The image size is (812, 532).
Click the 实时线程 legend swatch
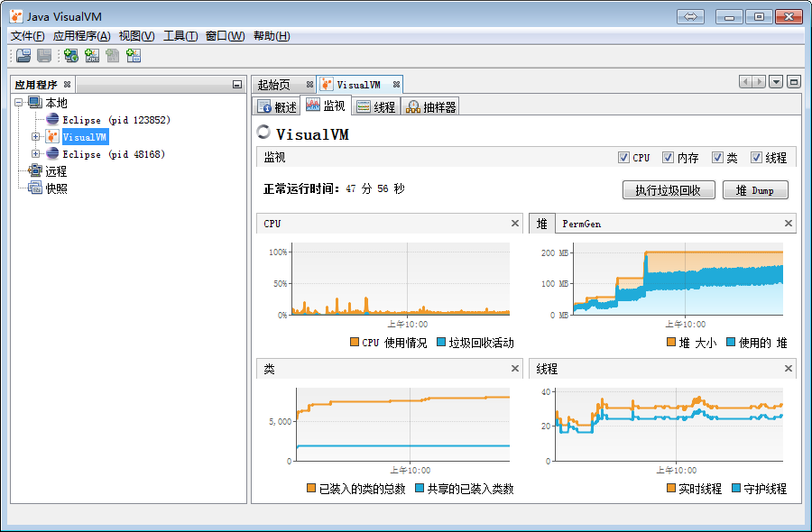(x=671, y=488)
